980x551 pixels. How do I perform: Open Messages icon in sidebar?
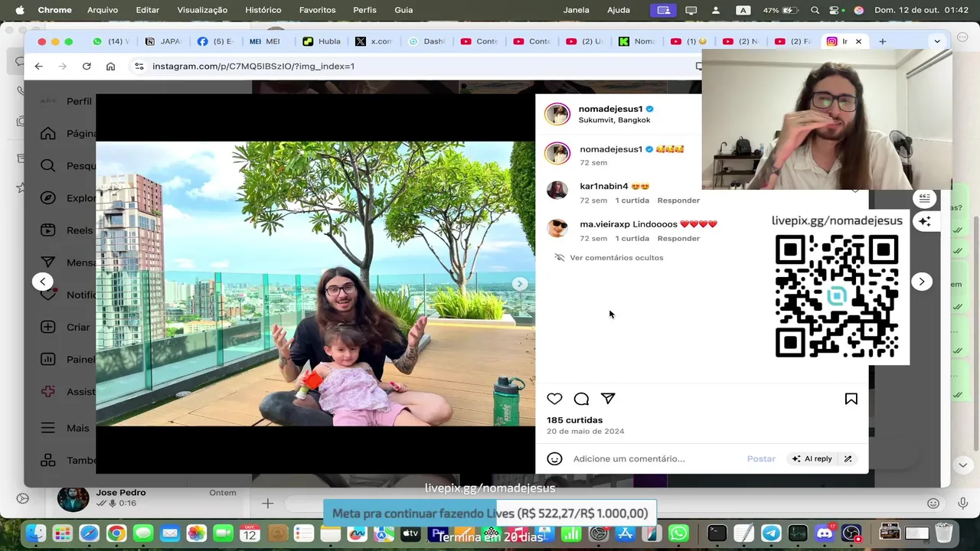tap(48, 262)
